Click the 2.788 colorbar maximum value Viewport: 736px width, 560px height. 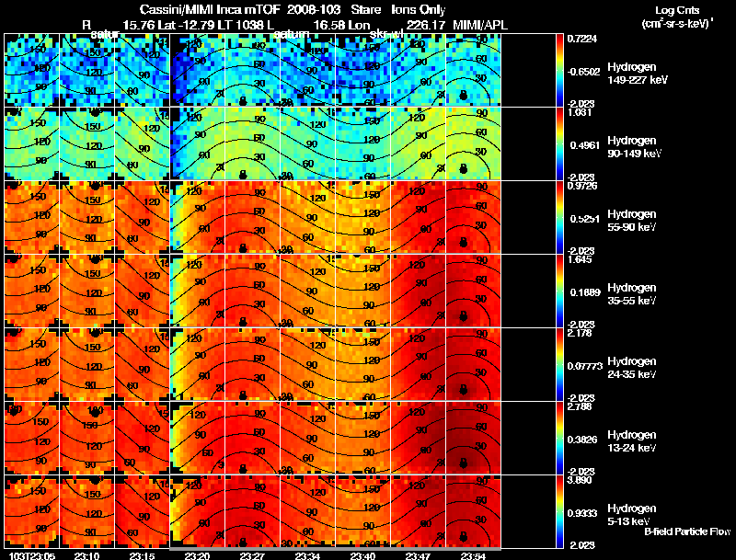tap(580, 406)
